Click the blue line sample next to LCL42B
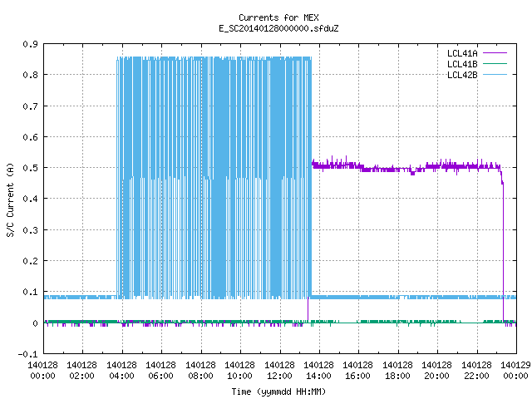This screenshot has width=532, height=399. pos(495,75)
